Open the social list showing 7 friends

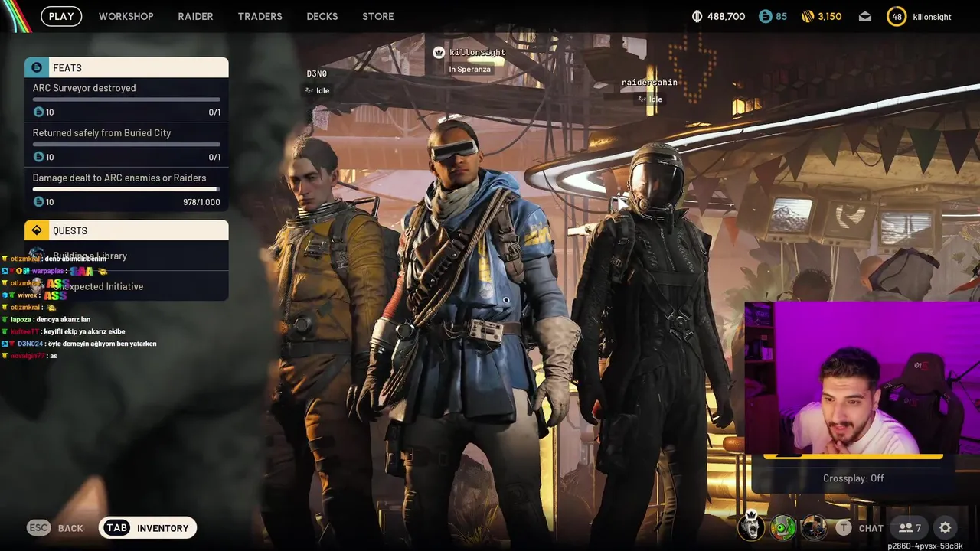[x=910, y=528]
